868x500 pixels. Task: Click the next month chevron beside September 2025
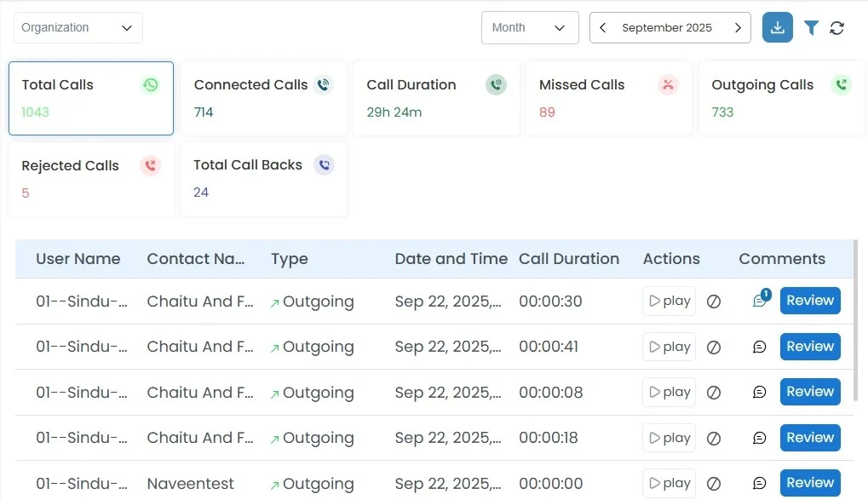coord(737,27)
